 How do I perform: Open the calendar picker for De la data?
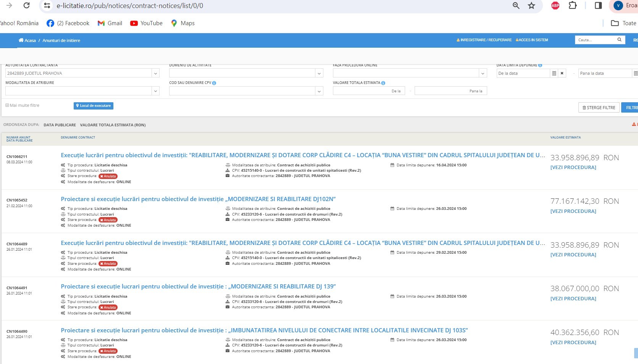[554, 73]
